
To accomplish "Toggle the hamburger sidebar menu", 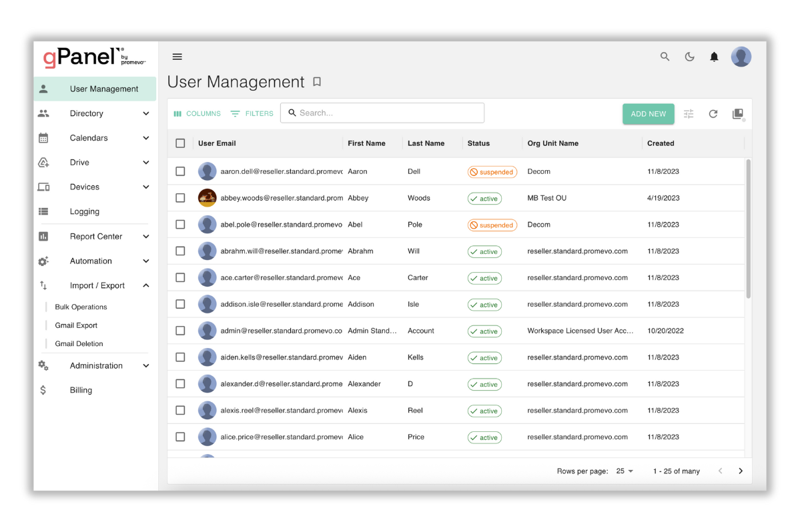I will 177,57.
